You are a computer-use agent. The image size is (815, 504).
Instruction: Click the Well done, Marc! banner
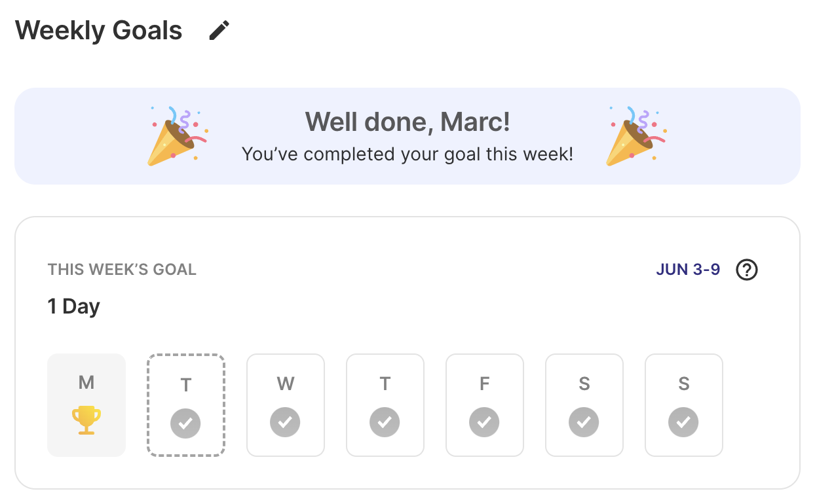point(407,136)
